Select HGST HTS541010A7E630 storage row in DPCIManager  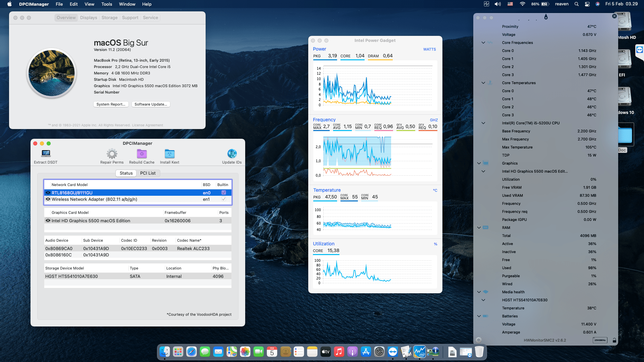138,277
